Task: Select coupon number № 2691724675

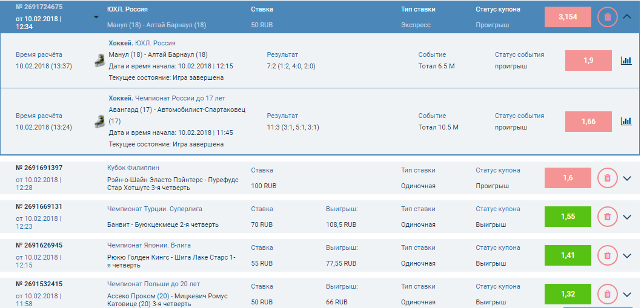Action: [39, 7]
